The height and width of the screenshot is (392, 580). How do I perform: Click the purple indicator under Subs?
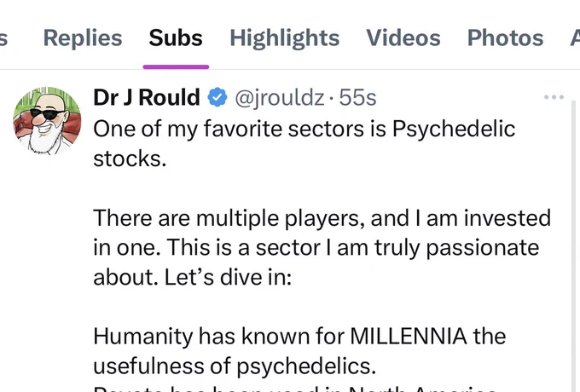pos(176,66)
